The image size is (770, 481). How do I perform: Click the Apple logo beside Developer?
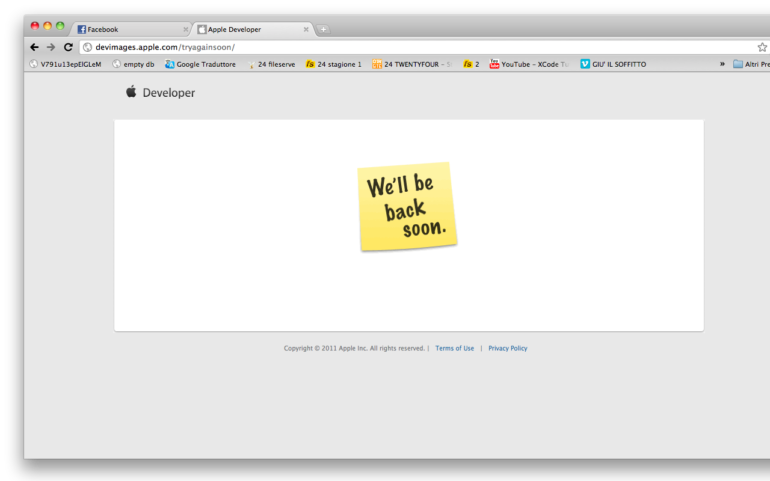coord(131,92)
